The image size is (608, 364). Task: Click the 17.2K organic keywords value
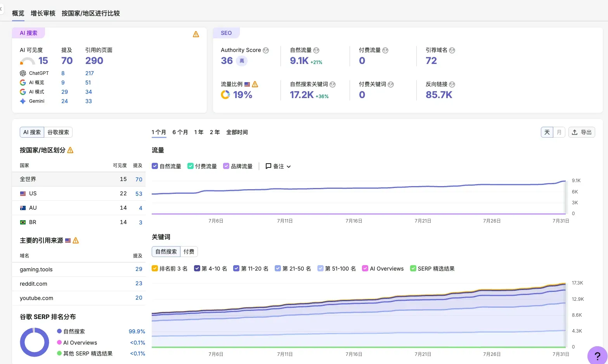[302, 95]
